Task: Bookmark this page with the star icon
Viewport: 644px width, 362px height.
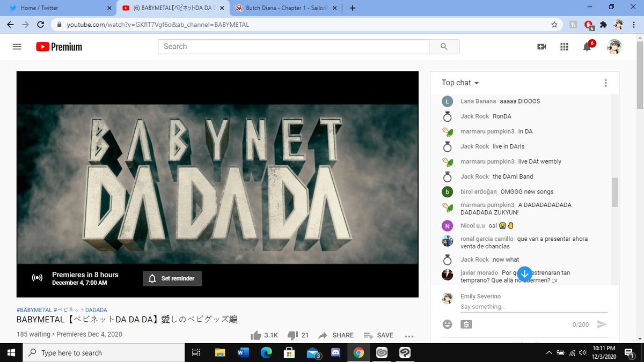Action: (x=554, y=25)
